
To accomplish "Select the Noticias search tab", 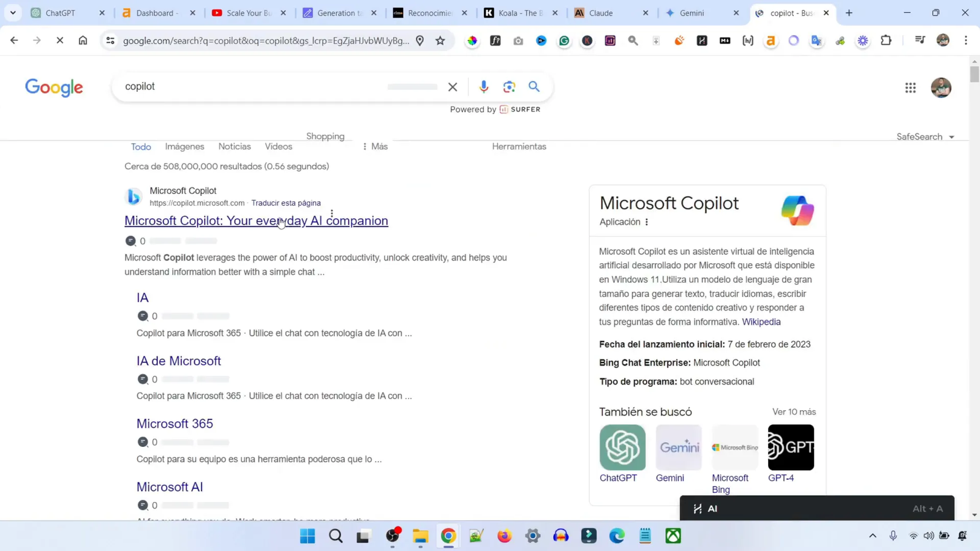I will click(234, 146).
